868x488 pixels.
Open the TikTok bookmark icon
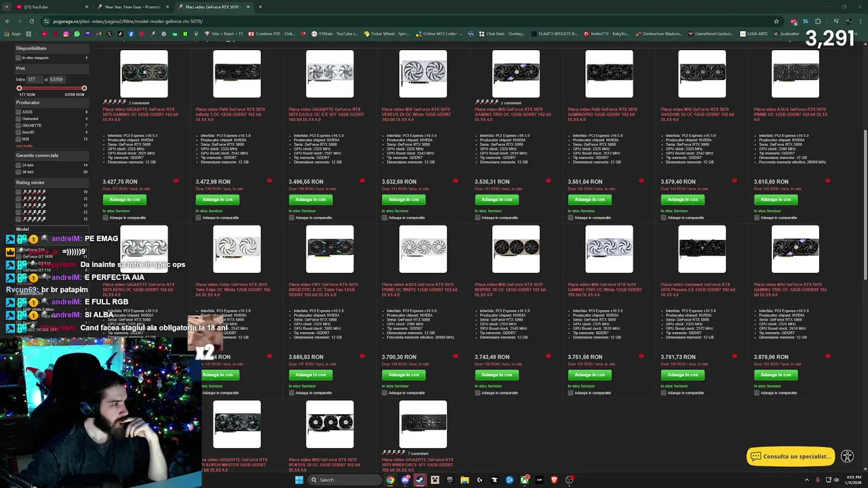[x=121, y=34]
